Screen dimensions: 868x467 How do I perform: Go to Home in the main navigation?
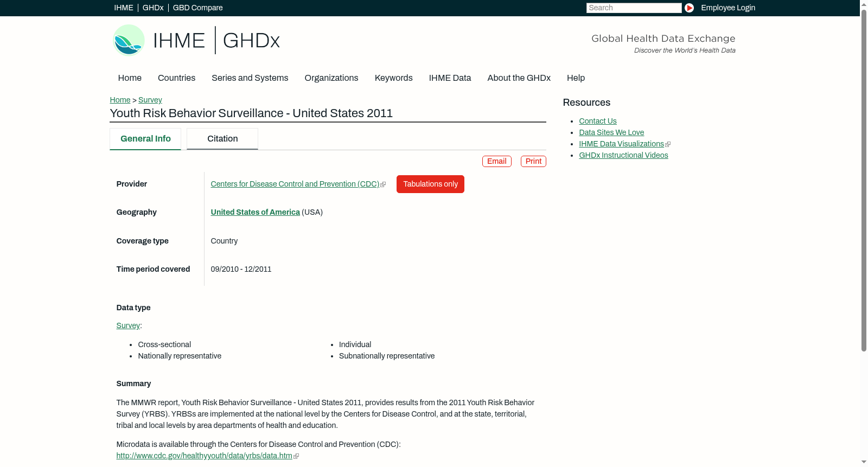(130, 78)
